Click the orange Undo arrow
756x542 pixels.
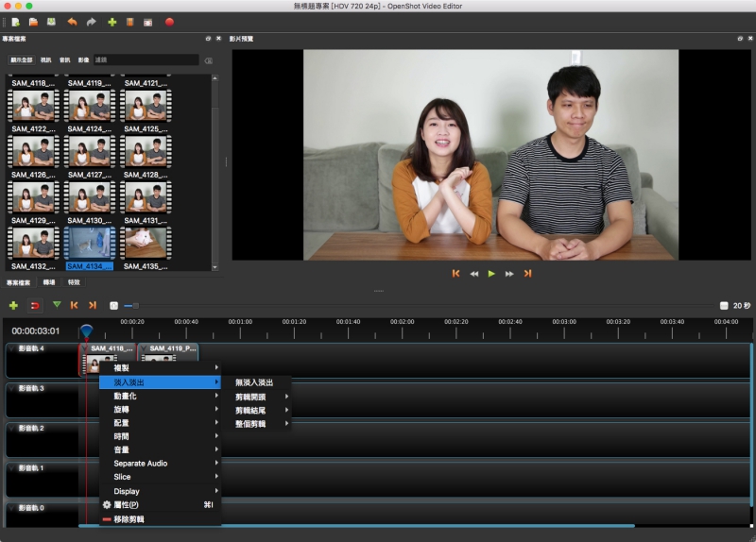[72, 22]
